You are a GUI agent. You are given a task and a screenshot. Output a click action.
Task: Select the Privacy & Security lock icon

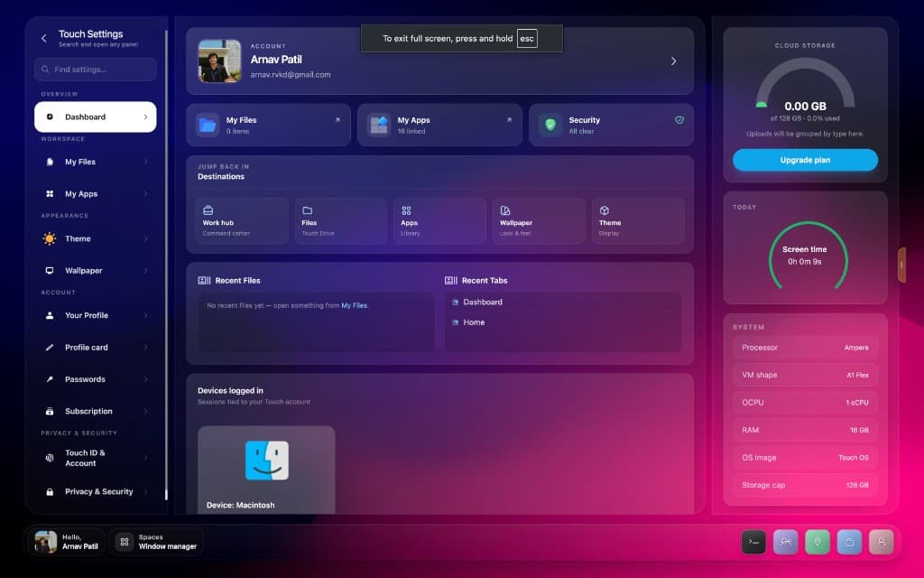tap(51, 491)
